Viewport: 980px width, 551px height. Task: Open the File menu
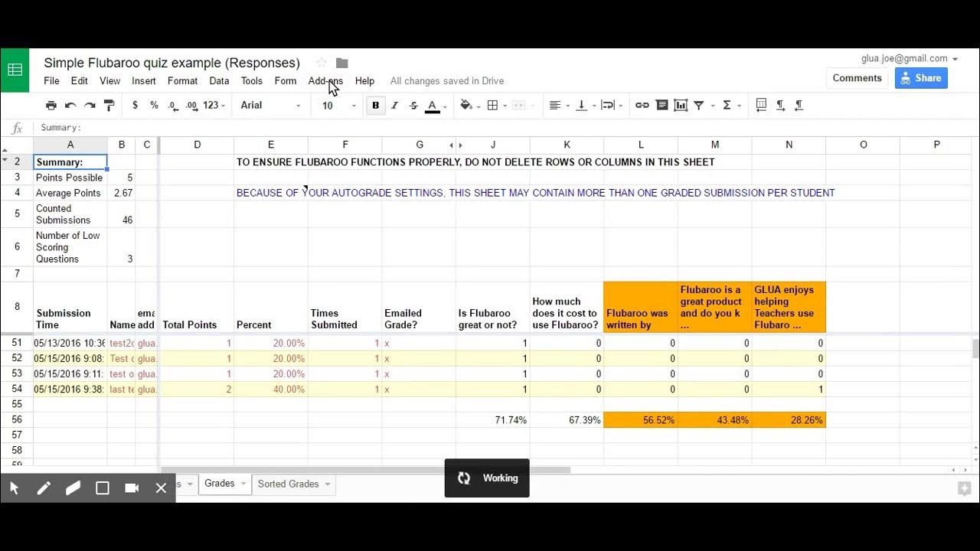[x=51, y=81]
